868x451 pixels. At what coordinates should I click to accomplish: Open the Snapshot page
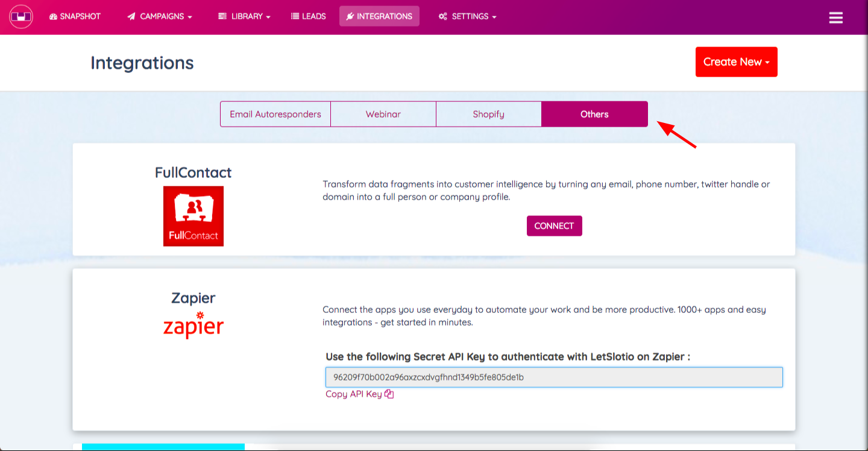click(75, 16)
